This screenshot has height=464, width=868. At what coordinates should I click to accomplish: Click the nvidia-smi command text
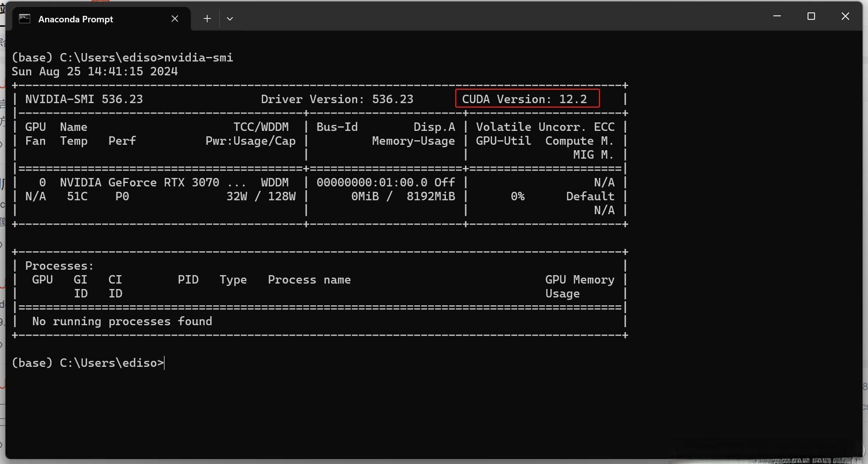coord(198,58)
